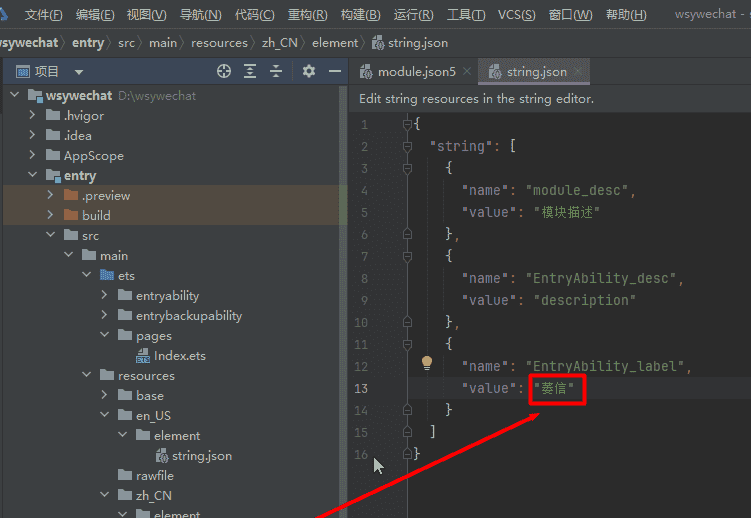Viewport: 751px width, 518px height.
Task: Toggle code fold at line 2 string array
Action: (x=407, y=146)
